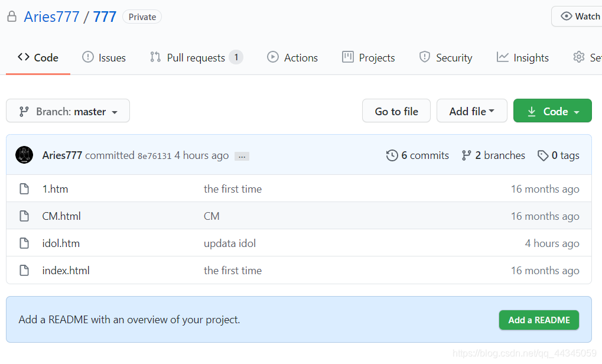Expand the commit message ellipsis button

[x=242, y=156]
